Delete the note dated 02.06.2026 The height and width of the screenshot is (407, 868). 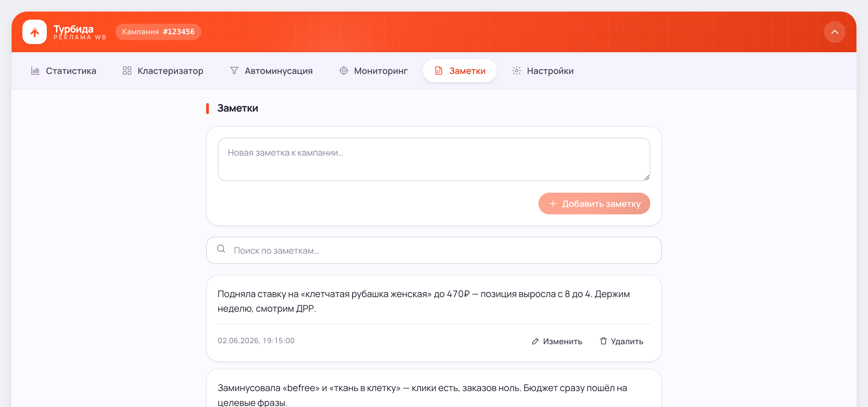pos(622,341)
